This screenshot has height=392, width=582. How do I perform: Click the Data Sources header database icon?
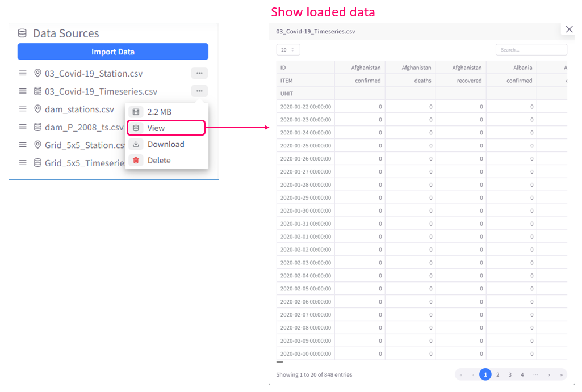tap(22, 33)
